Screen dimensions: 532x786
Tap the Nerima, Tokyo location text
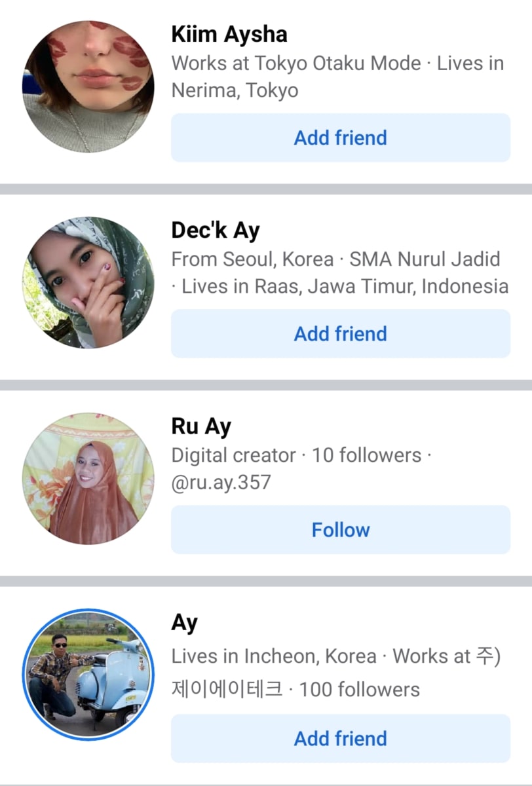tap(235, 90)
